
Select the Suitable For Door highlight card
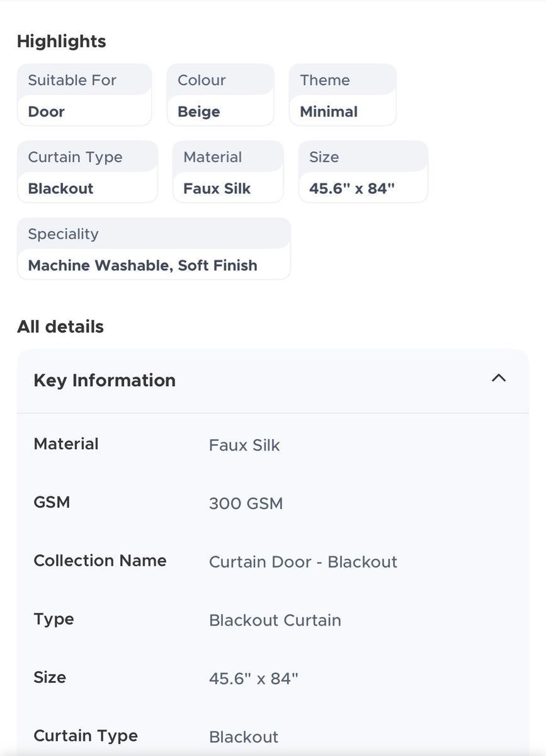(x=84, y=95)
